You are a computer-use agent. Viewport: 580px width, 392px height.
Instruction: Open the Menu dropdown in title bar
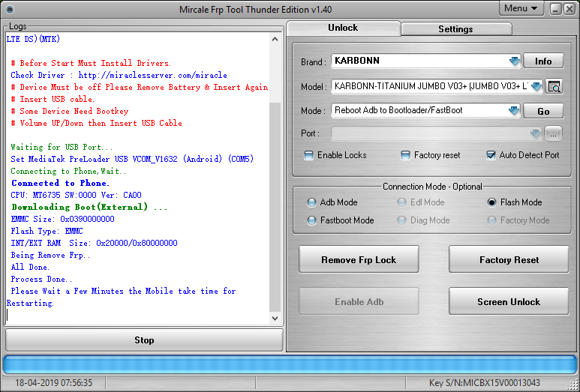pos(521,8)
